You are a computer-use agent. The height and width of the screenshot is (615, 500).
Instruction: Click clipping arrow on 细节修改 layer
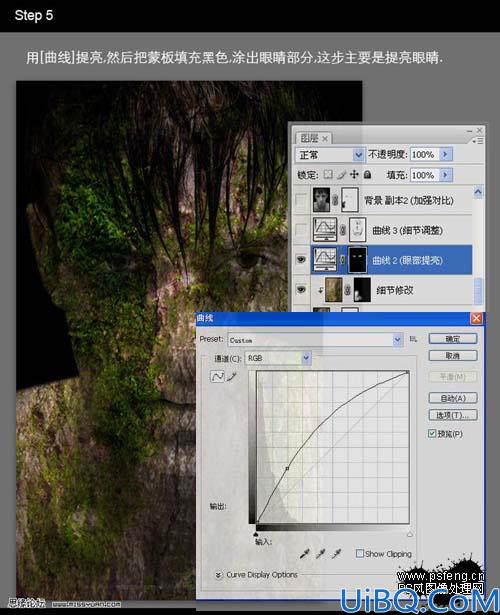tap(320, 290)
